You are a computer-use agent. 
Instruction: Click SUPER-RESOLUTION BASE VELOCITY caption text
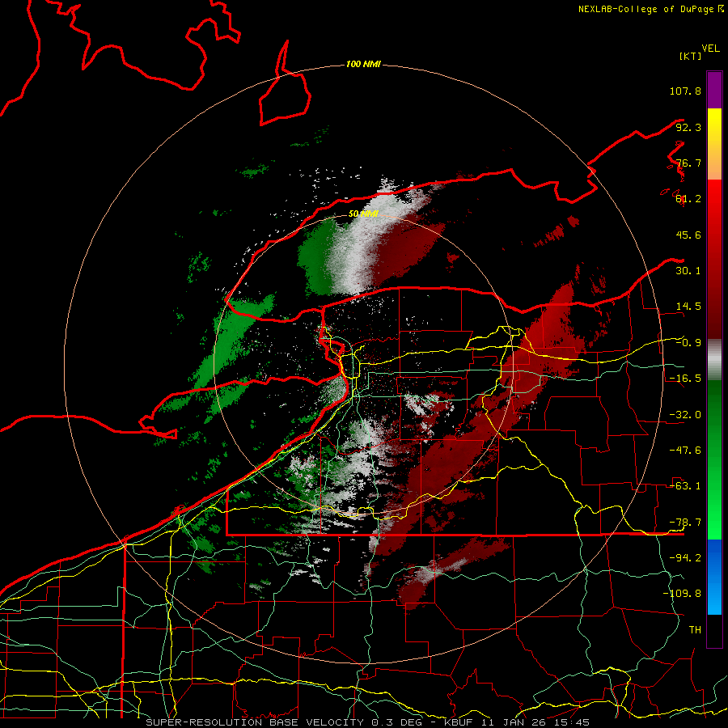tap(256, 722)
